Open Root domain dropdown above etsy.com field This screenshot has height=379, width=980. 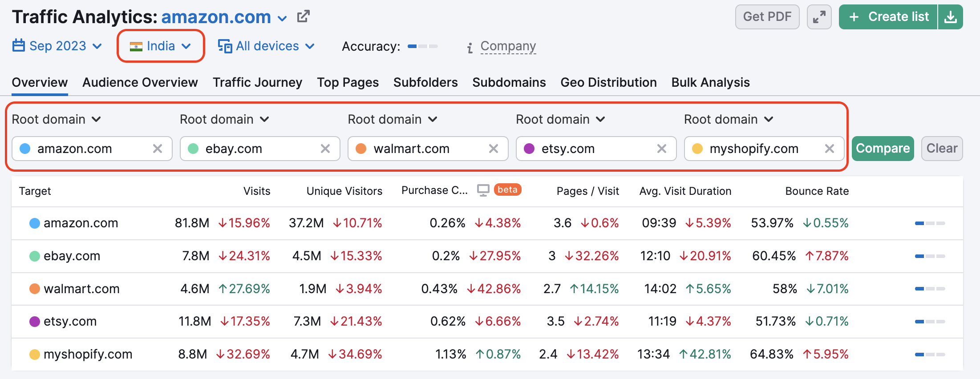[x=561, y=119]
